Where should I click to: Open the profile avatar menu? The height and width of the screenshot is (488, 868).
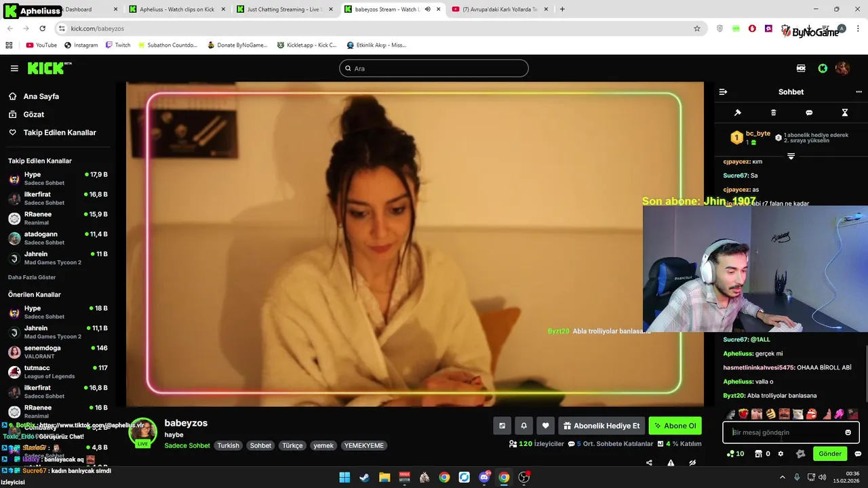click(x=842, y=68)
